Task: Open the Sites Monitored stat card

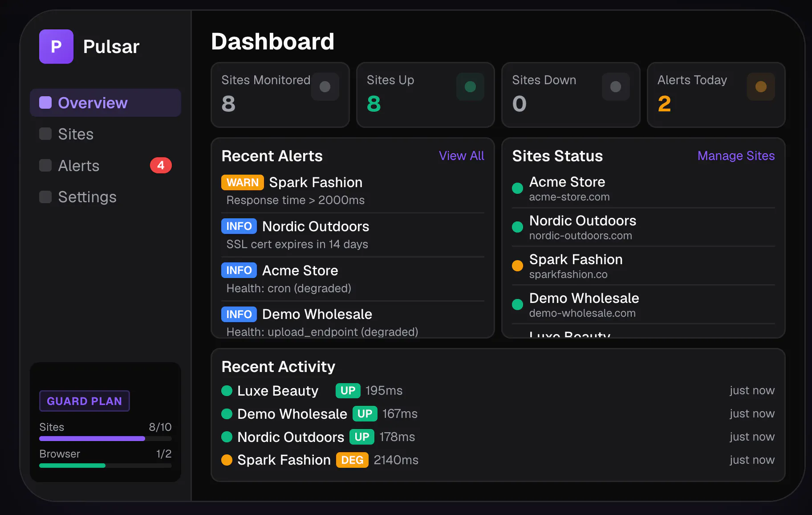Action: [280, 95]
